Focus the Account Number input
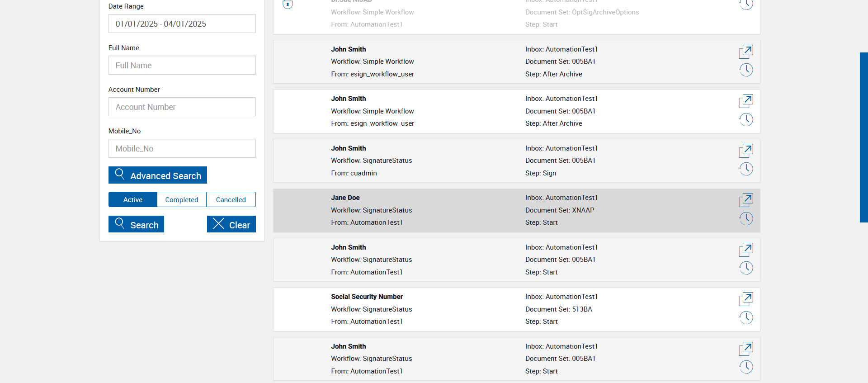Viewport: 868px width, 383px height. 182,107
